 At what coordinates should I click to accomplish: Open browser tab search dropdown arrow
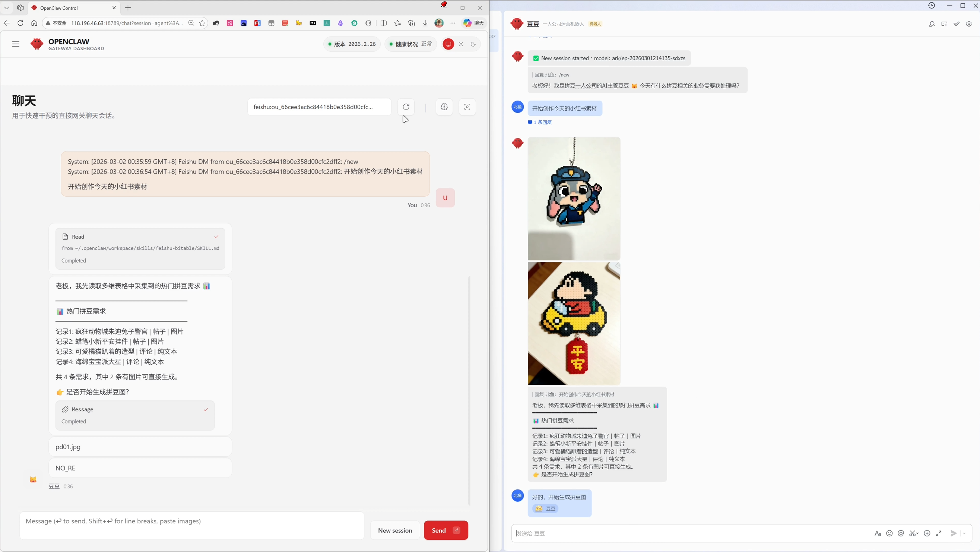pyautogui.click(x=6, y=7)
